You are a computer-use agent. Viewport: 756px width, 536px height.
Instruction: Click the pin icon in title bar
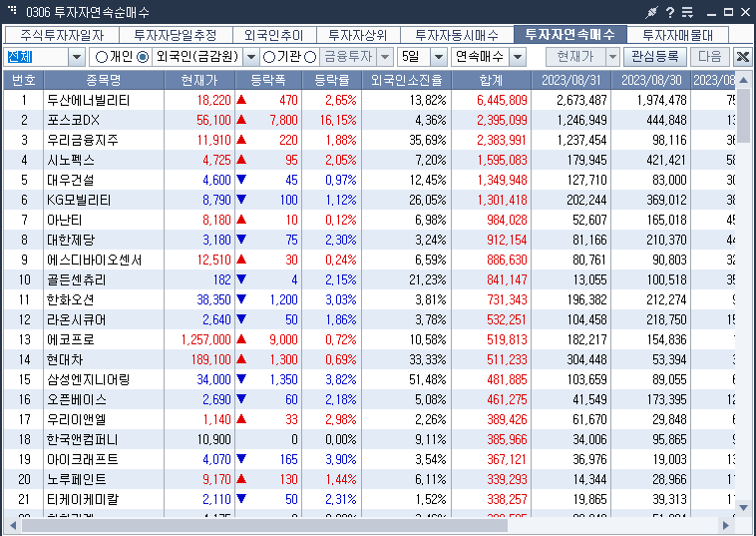pyautogui.click(x=652, y=12)
